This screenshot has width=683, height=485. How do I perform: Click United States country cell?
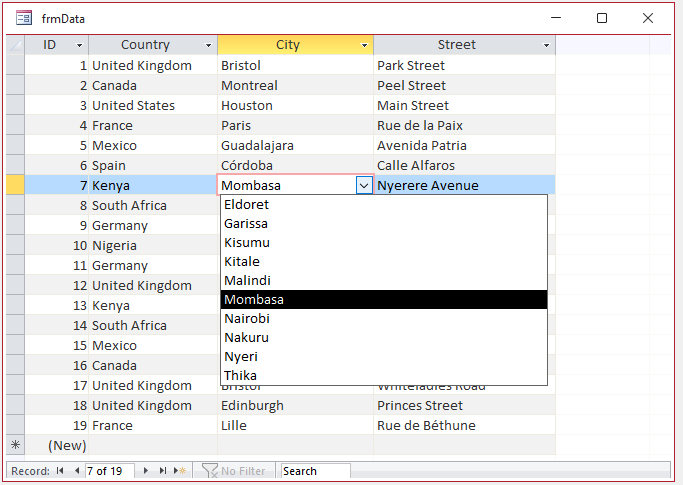click(153, 105)
